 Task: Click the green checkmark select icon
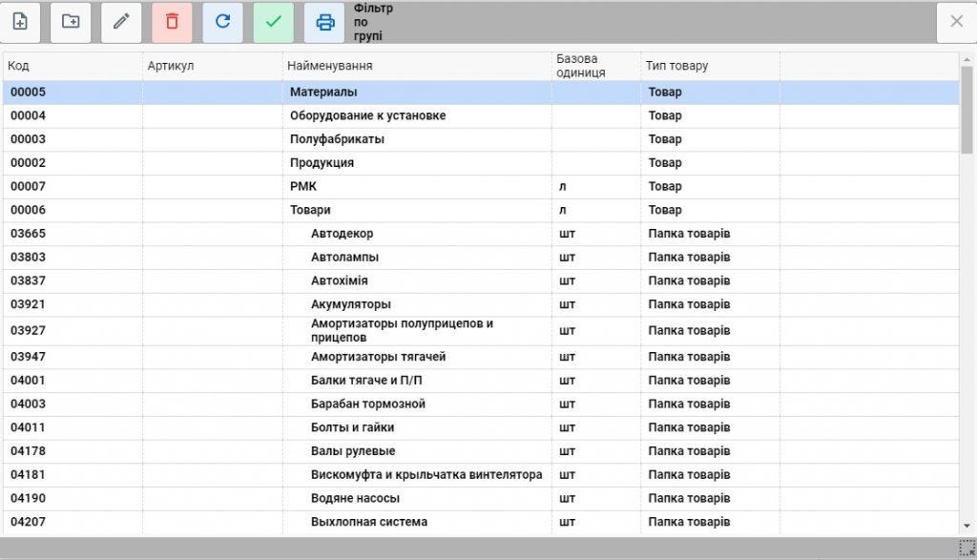click(x=274, y=22)
